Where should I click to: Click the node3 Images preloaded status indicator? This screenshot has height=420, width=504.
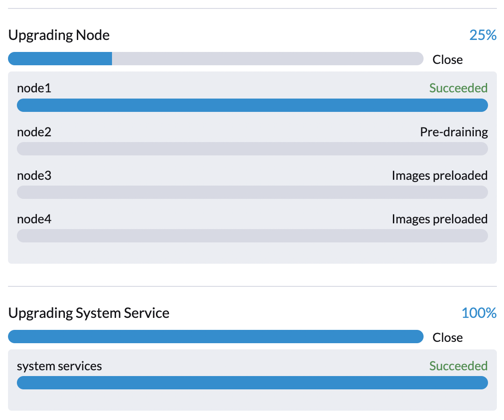(439, 175)
